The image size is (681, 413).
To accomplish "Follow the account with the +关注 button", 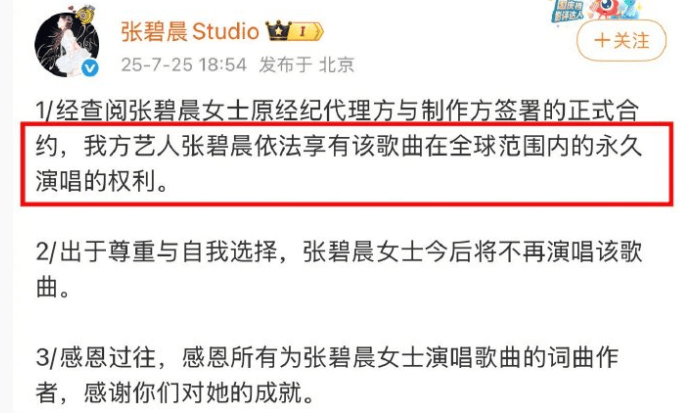I will tap(621, 41).
